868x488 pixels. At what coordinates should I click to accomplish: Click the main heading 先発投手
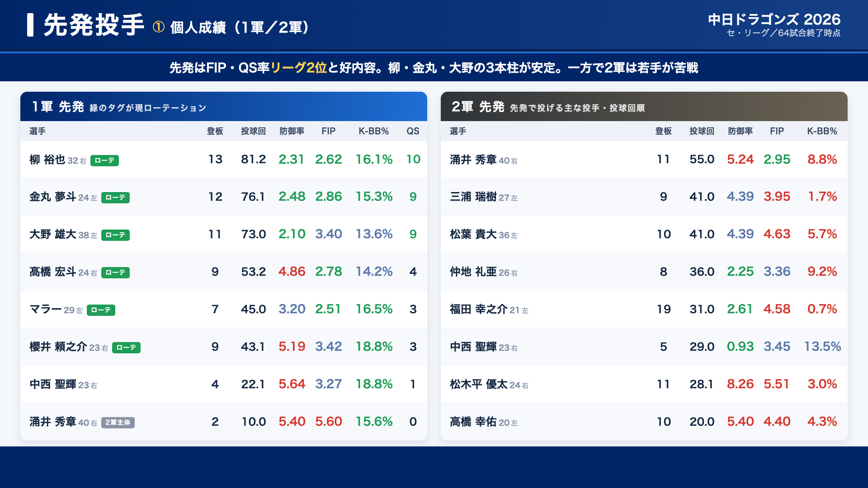coord(94,25)
